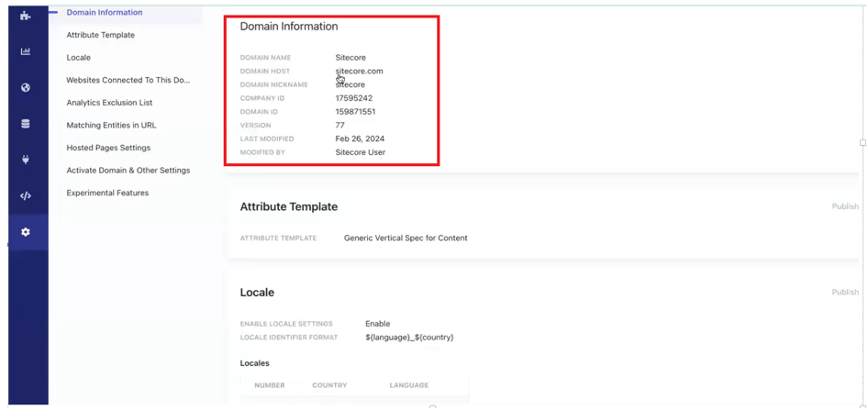
Task: Open Analytics Exclusion List settings
Action: coord(109,103)
